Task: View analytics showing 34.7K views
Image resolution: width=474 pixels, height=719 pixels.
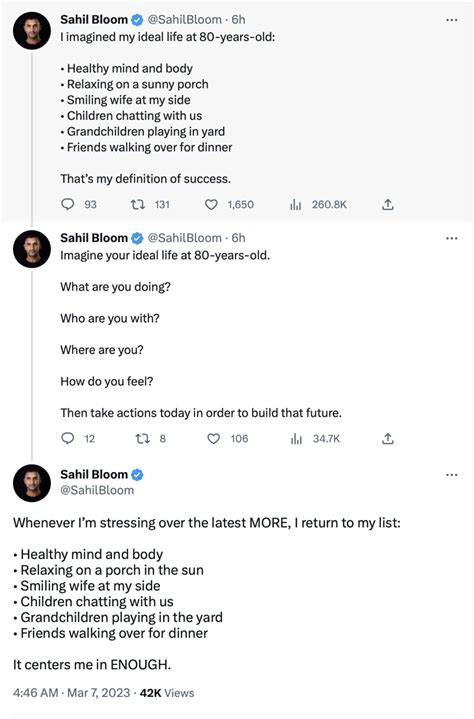Action: coord(297,439)
